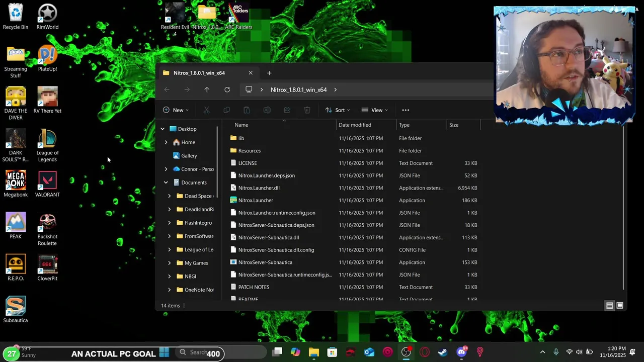Show hidden system tray icons
Screen dimensions: 644x362
pyautogui.click(x=542, y=352)
